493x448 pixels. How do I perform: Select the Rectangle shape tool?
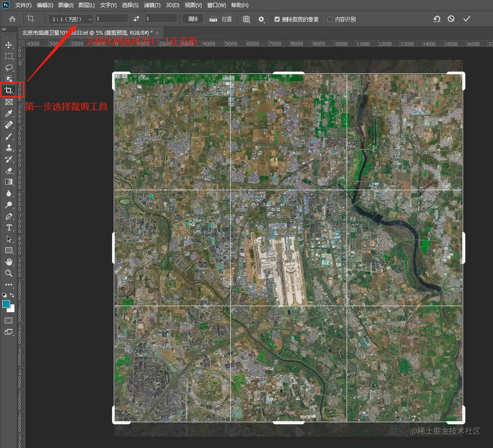tap(9, 250)
